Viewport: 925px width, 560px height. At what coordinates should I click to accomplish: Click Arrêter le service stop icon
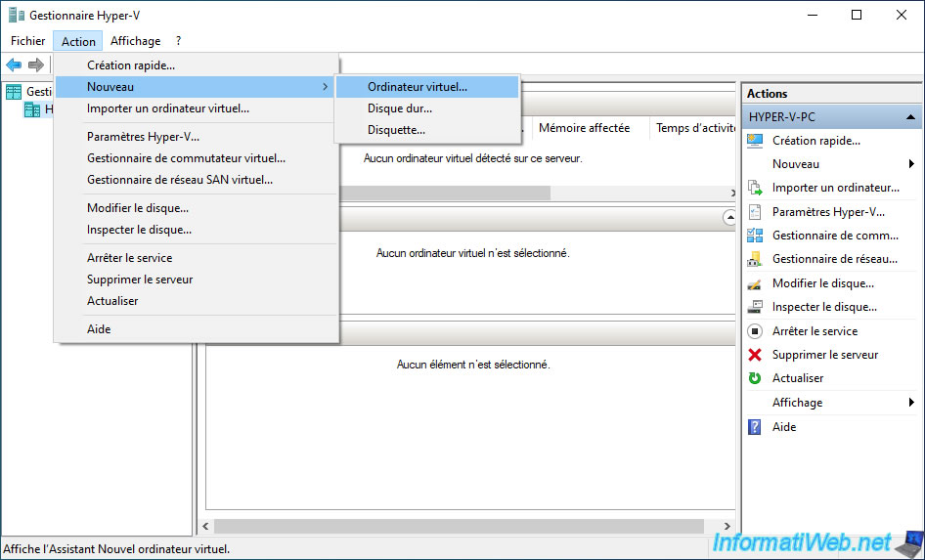coord(755,331)
